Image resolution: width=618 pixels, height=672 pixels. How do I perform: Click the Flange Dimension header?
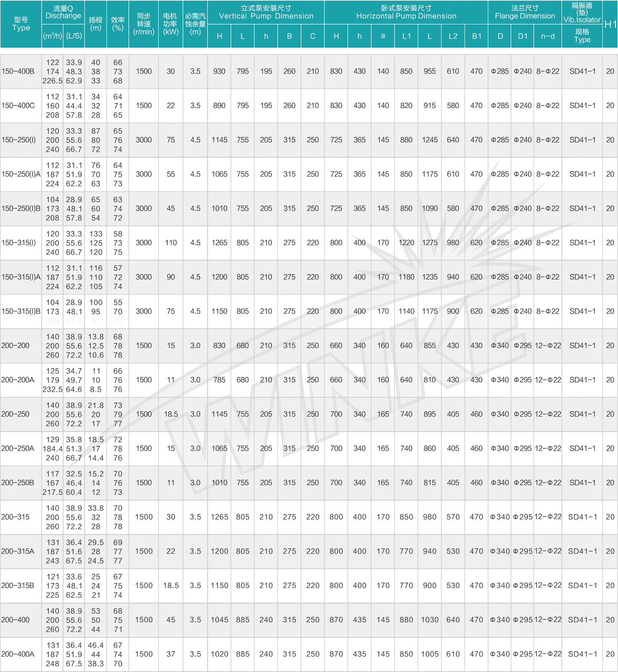click(525, 12)
